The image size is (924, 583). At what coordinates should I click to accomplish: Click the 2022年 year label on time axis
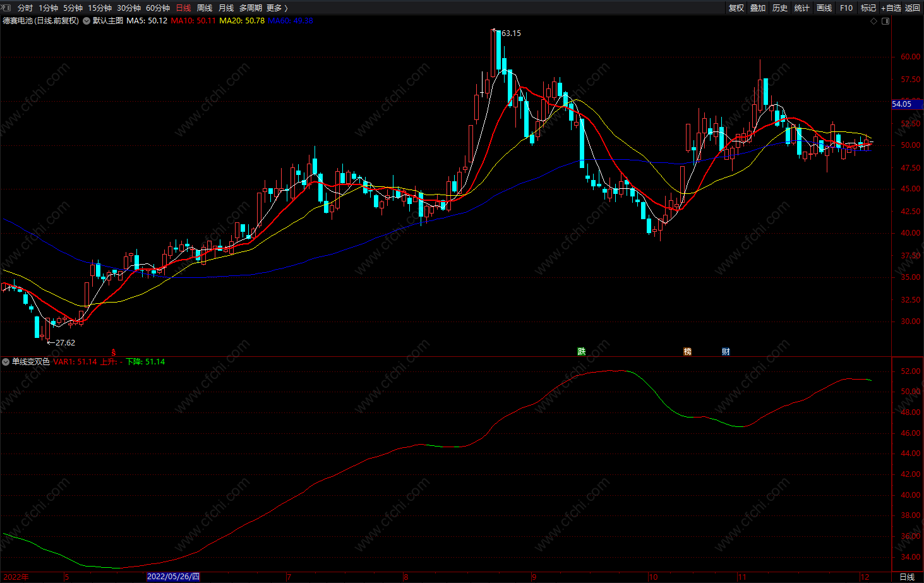click(15, 577)
